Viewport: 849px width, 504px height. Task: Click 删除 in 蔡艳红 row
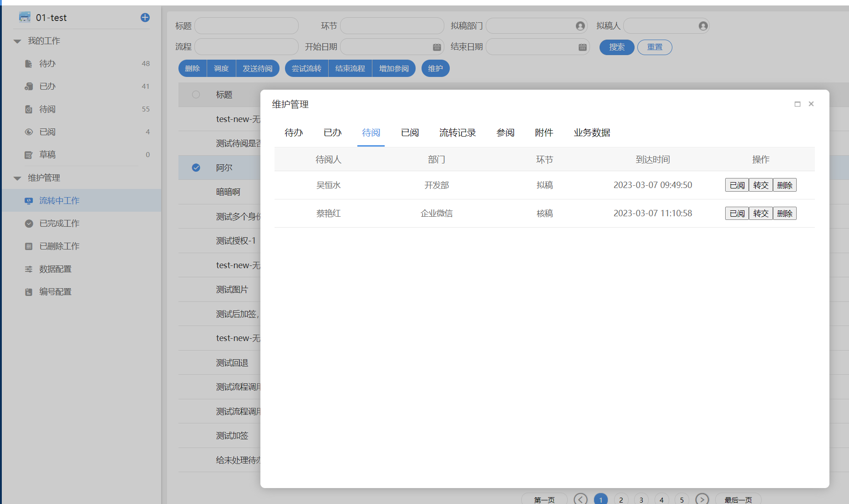[x=784, y=214]
